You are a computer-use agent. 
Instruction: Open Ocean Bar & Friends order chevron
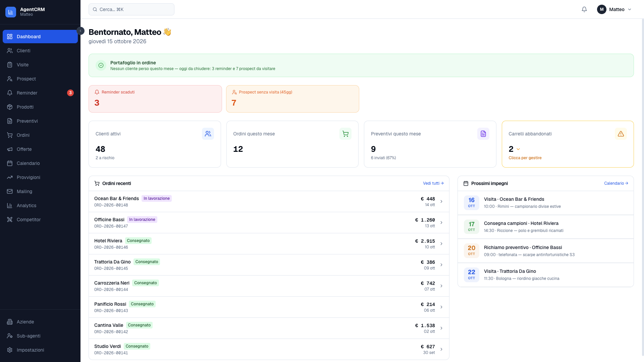(x=441, y=201)
